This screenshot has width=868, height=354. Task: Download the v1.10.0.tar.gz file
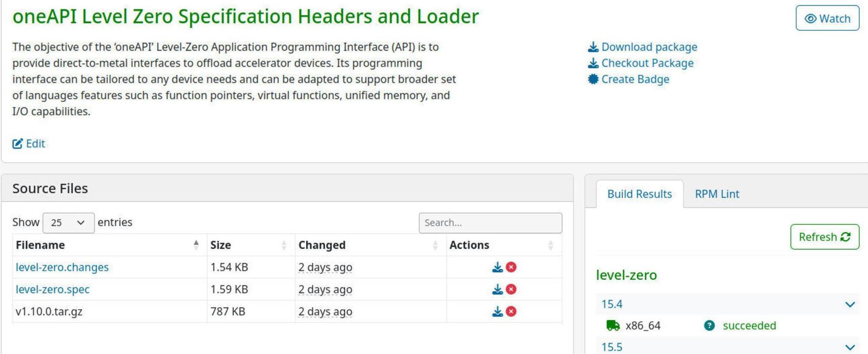[497, 312]
